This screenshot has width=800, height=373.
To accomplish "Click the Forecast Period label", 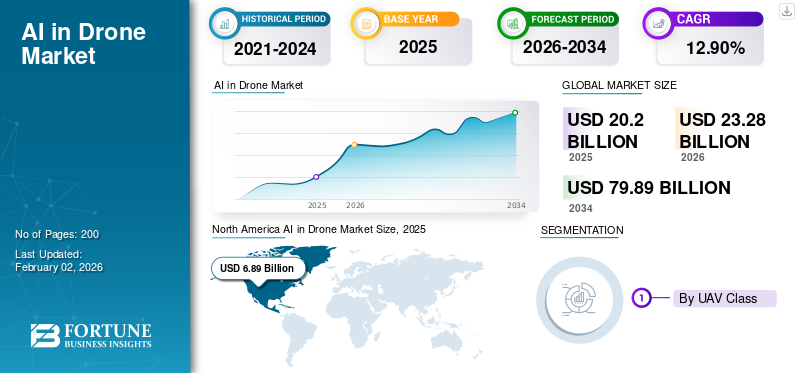I will [x=572, y=19].
